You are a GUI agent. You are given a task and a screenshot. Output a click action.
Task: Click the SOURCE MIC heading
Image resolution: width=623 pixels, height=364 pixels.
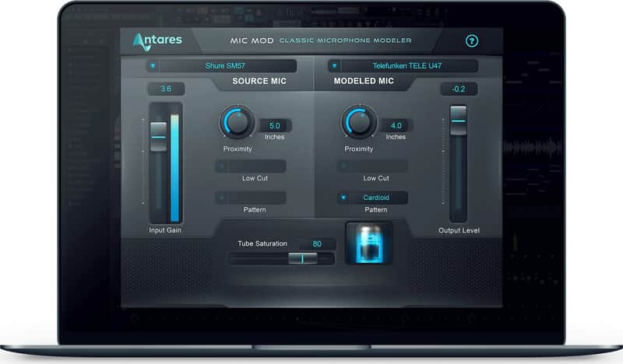point(259,81)
